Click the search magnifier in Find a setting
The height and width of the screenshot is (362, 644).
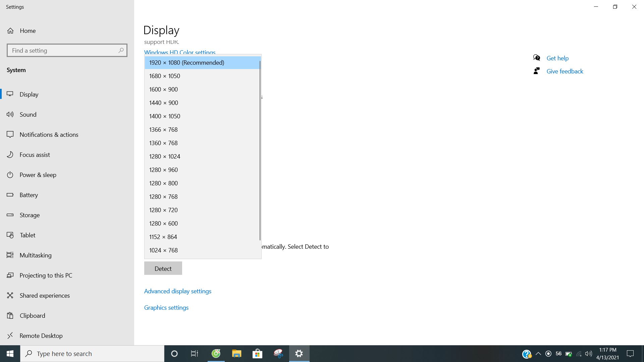coord(121,50)
